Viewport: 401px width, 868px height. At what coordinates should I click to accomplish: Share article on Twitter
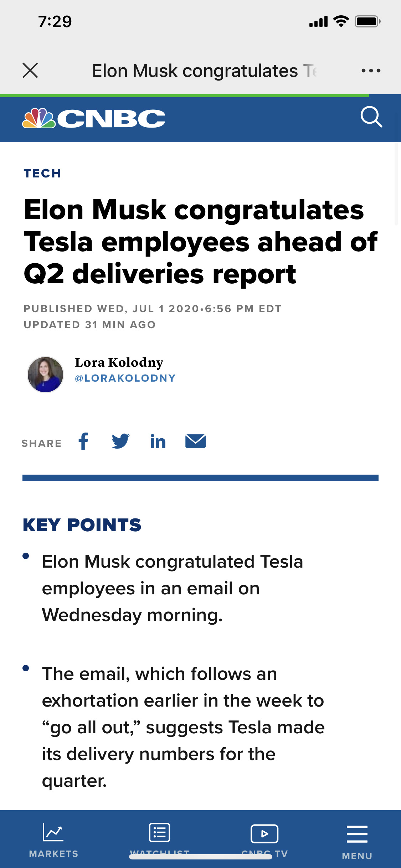(120, 441)
